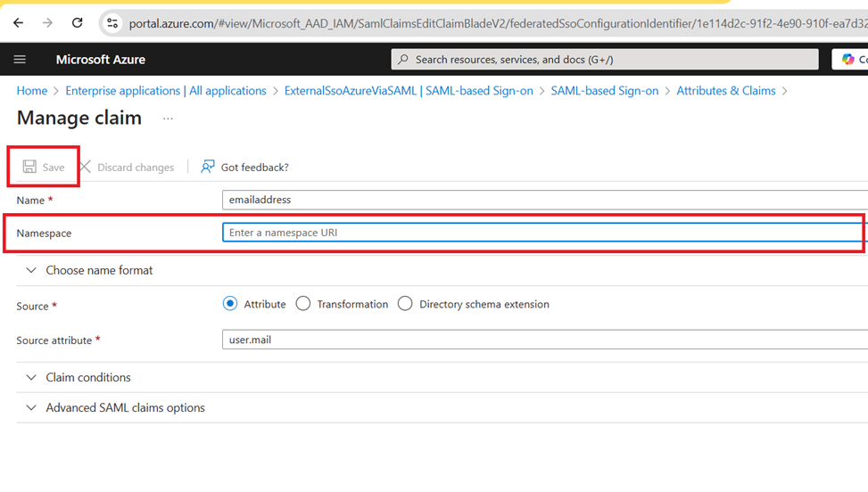This screenshot has height=492, width=868.
Task: Click the Namespace label
Action: [44, 234]
